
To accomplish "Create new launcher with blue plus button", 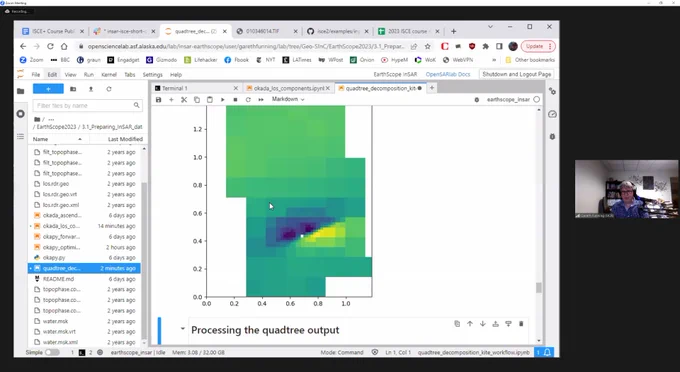I will point(48,89).
